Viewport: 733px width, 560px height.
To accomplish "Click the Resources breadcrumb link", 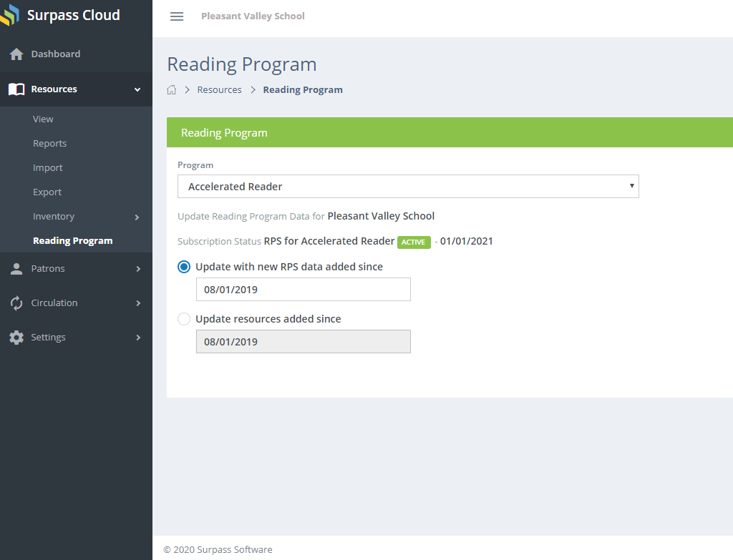I will point(219,89).
